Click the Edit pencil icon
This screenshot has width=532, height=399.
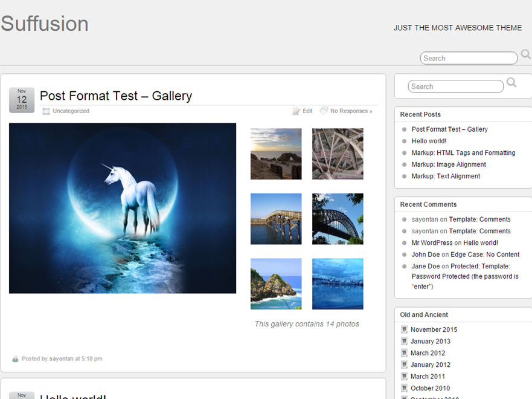(296, 111)
